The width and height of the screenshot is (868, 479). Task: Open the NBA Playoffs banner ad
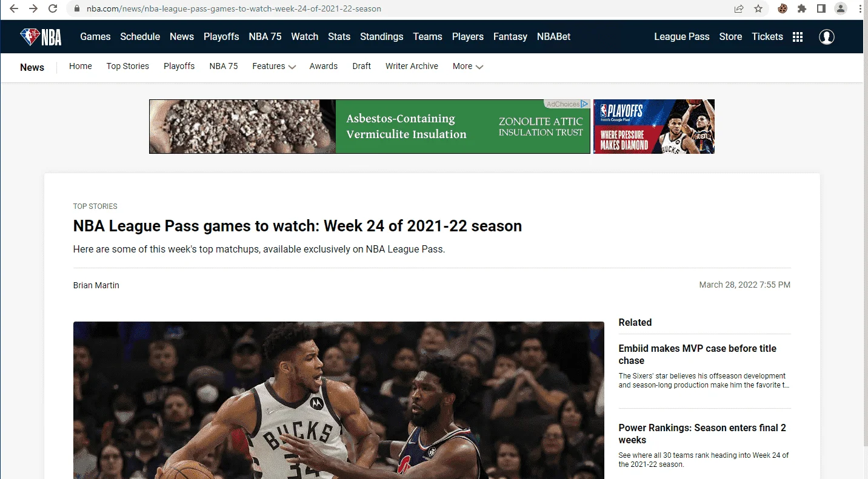[x=654, y=127]
